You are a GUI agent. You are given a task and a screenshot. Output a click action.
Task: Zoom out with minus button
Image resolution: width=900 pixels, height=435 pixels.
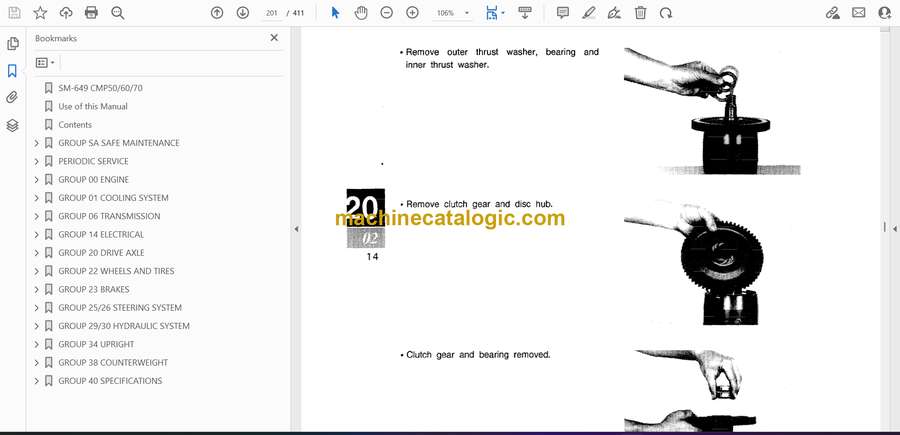386,13
